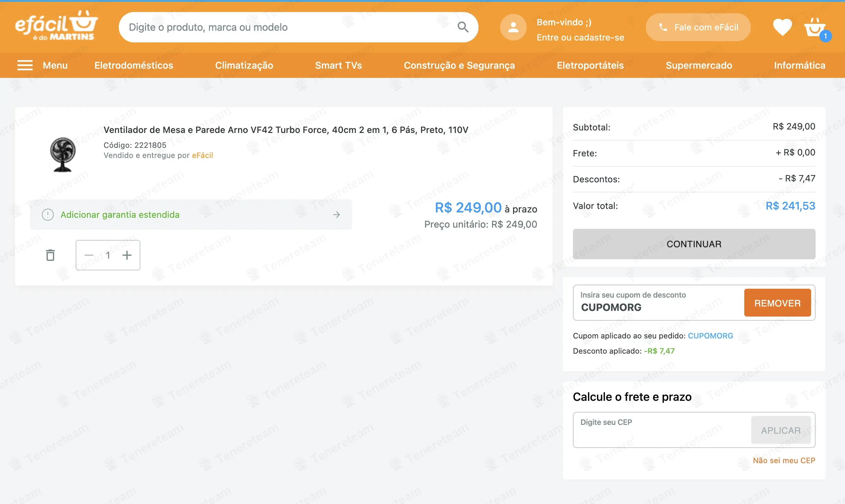Screen dimensions: 845x504
Task: Click the Subtotal R$ 249,00 amount
Action: coord(794,126)
